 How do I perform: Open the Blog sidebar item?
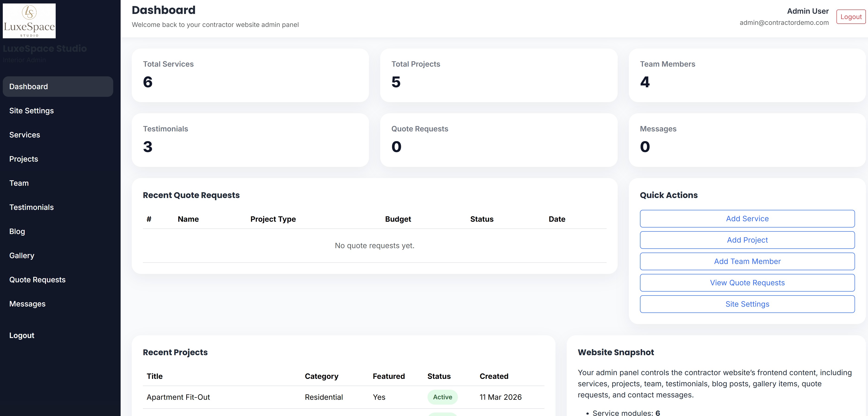tap(58, 232)
